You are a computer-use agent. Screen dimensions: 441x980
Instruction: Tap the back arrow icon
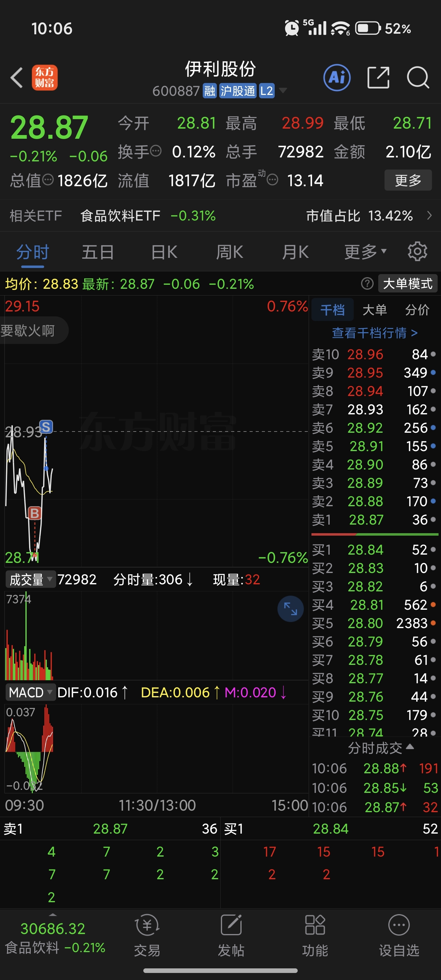click(x=17, y=77)
